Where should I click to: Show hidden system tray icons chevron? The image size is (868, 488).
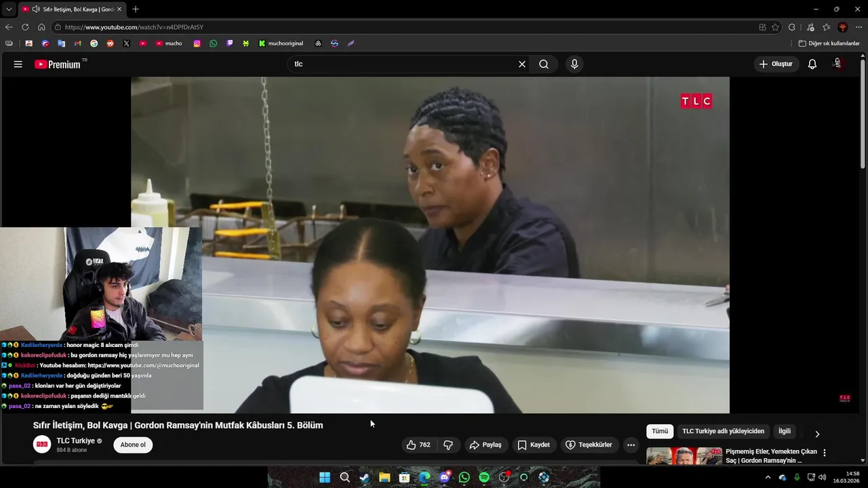coord(768,477)
